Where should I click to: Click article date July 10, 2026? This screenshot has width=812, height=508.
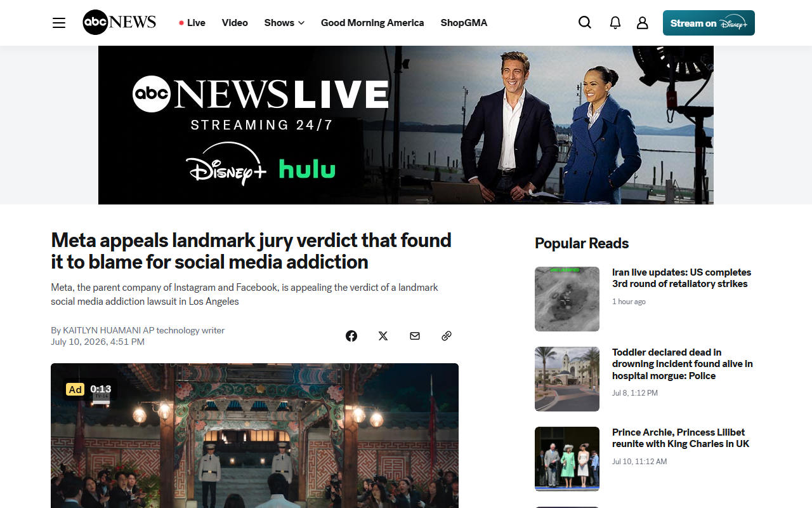pyautogui.click(x=98, y=342)
